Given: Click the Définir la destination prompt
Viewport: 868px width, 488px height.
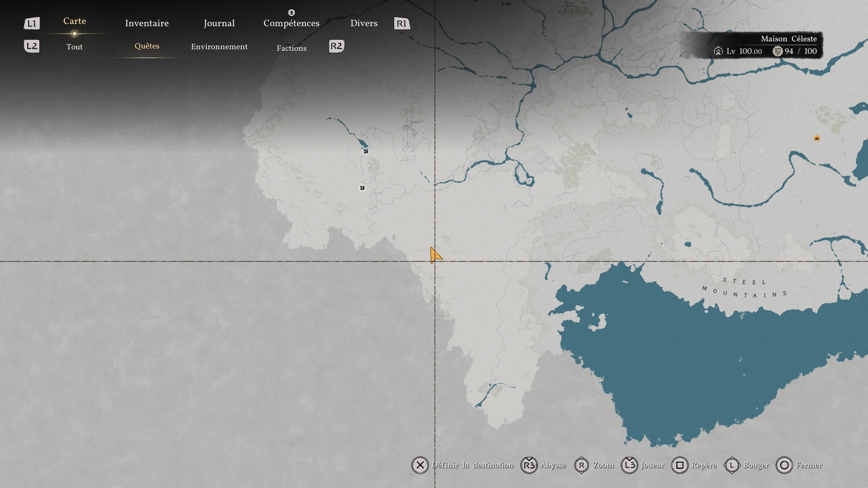Looking at the screenshot, I should (473, 465).
